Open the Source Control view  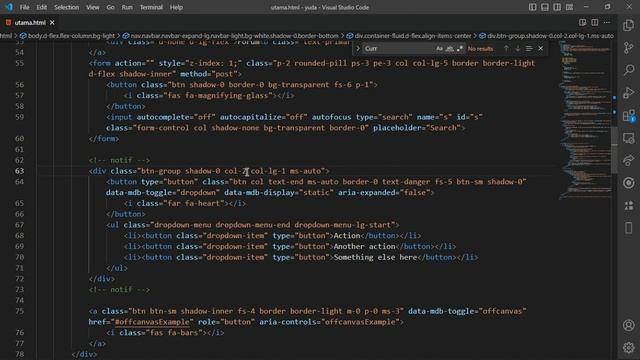point(629,48)
